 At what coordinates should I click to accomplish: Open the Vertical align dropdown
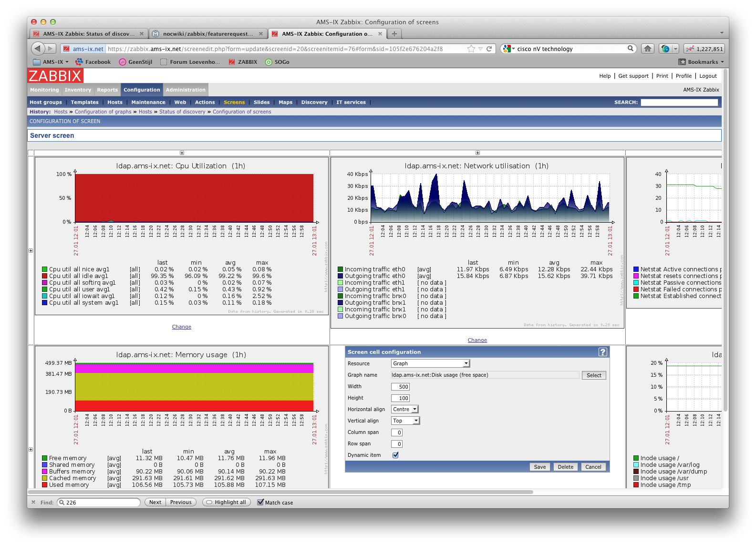[x=405, y=421]
